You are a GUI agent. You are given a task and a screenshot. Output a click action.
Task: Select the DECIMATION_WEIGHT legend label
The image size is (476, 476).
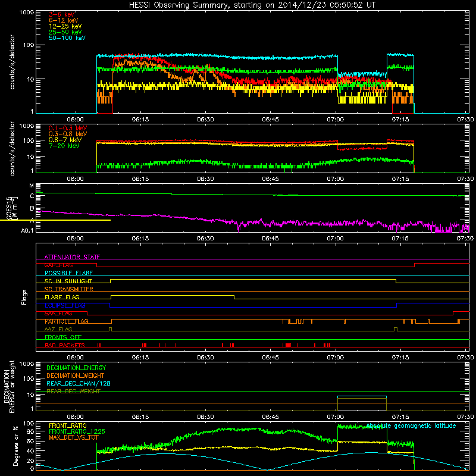pos(76,375)
